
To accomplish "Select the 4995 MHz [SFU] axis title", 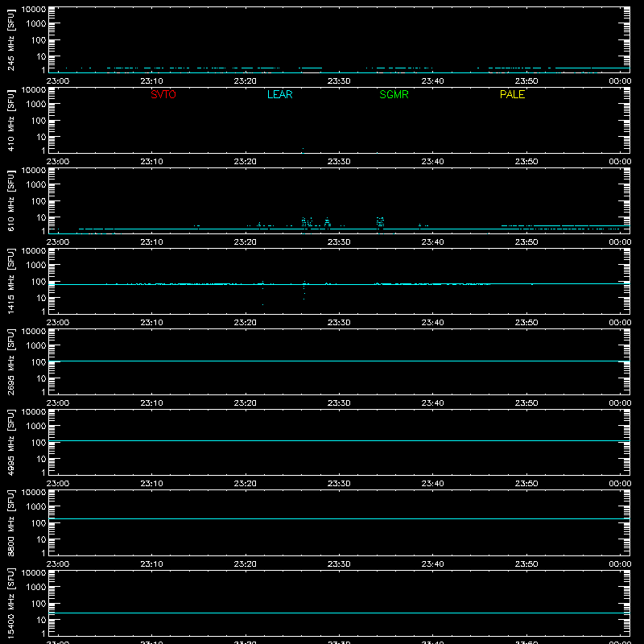I will pos(10,442).
